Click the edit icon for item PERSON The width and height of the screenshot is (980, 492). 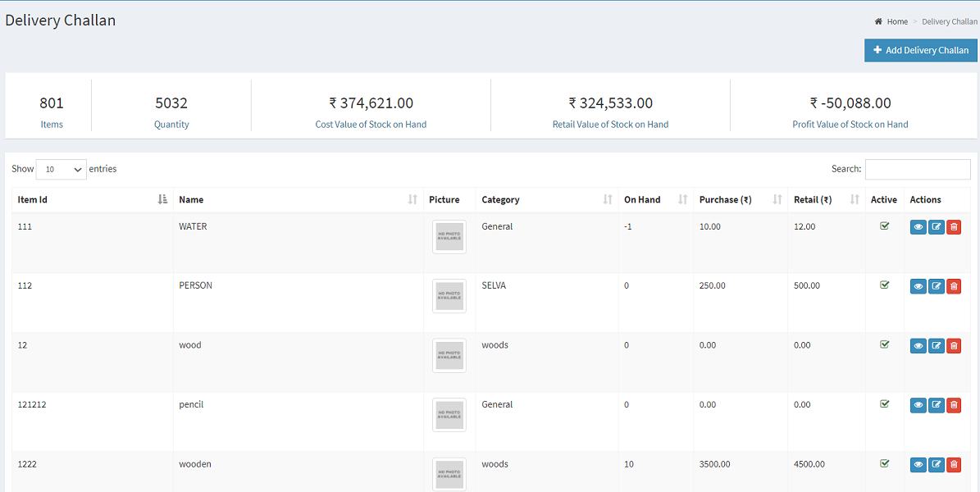[x=936, y=285]
